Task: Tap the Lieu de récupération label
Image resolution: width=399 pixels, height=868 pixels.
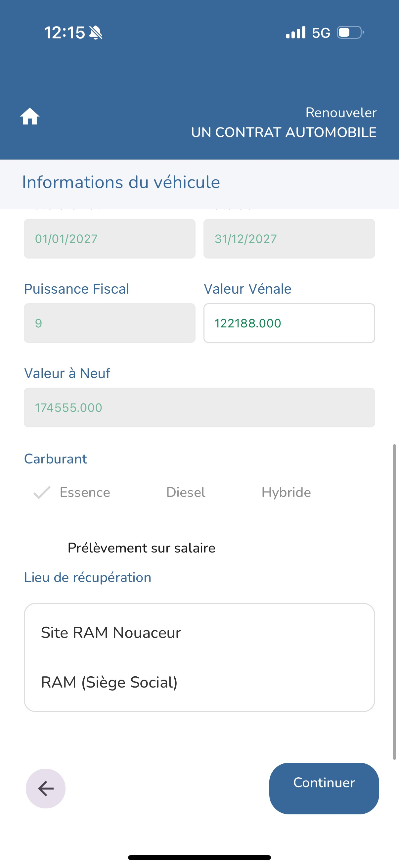Action: pos(88,578)
